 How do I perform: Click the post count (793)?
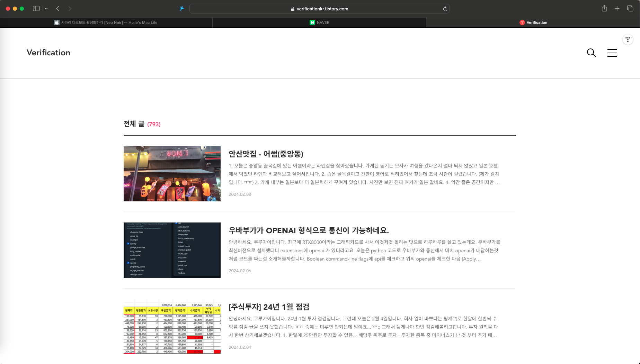tap(154, 124)
